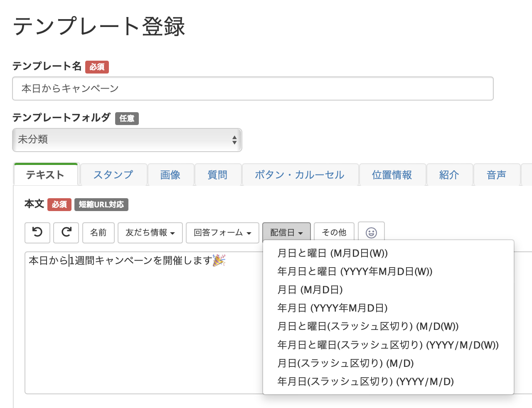Screen dimensions: 532x408
Task: Click the その他 button in the toolbar
Action: tap(334, 233)
